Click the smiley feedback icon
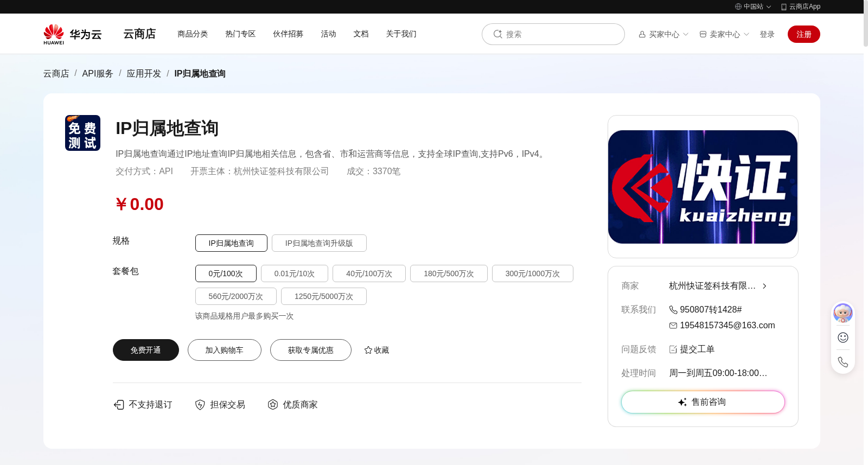The image size is (868, 465). point(843,337)
